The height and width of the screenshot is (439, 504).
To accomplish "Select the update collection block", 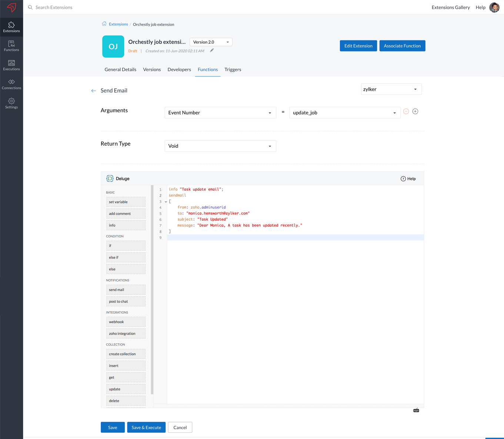I will point(126,389).
